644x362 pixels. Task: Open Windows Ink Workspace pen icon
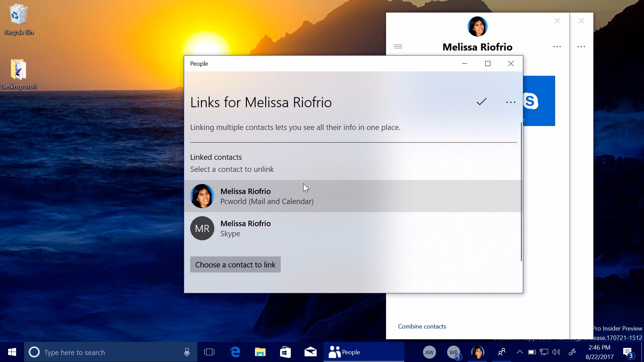point(572,352)
